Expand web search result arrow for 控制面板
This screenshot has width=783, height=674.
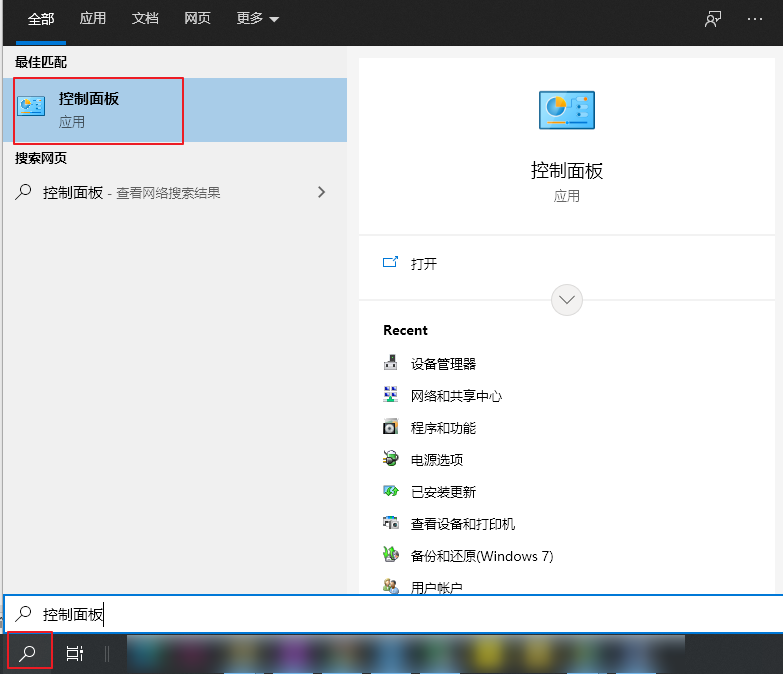click(321, 192)
